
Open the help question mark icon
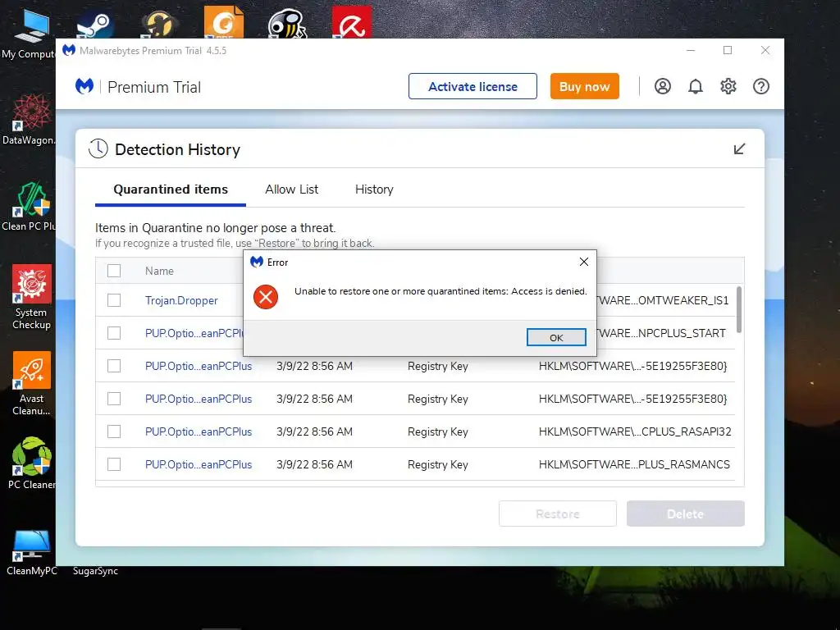pos(760,86)
